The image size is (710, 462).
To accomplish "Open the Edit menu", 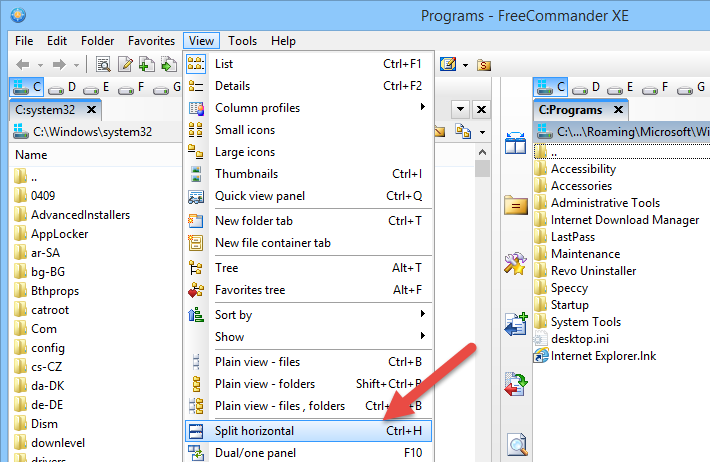I will pyautogui.click(x=57, y=41).
